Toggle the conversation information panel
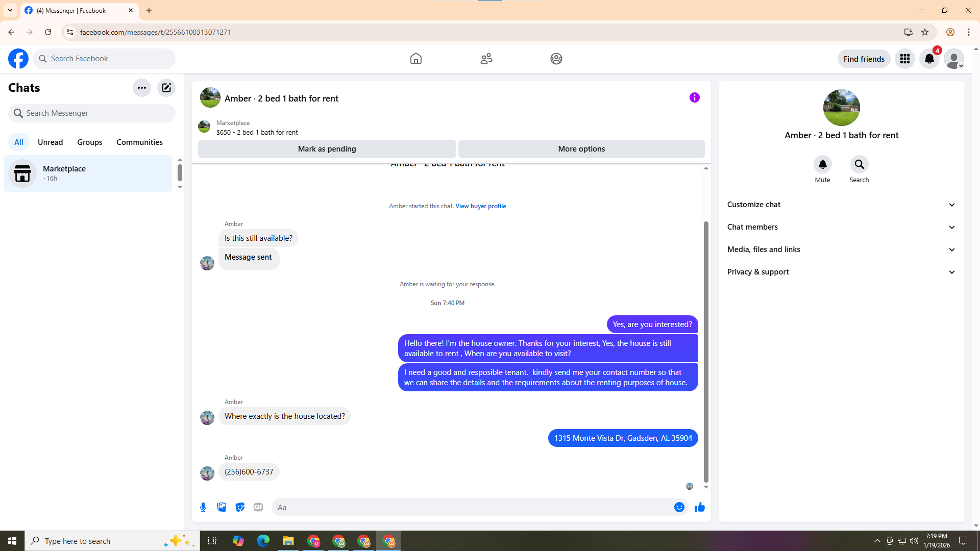980x551 pixels. point(694,97)
